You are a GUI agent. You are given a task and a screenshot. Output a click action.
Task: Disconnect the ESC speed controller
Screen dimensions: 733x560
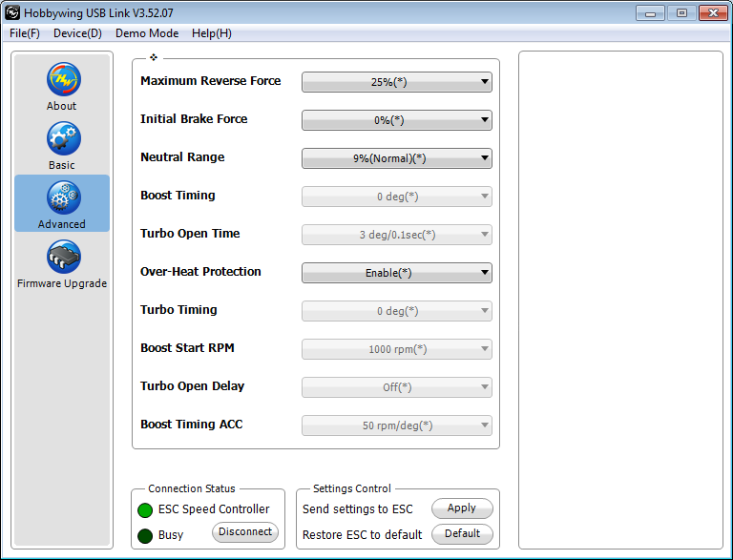(x=245, y=532)
